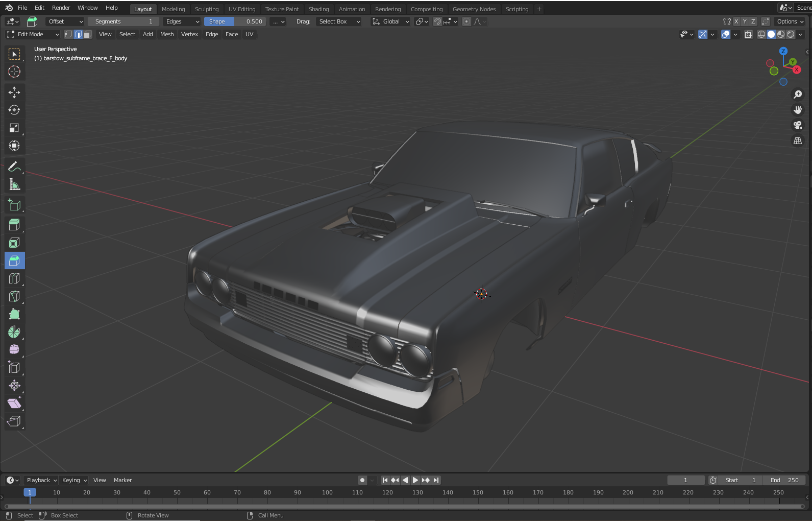Pick the Shear tool
This screenshot has width=812, height=521.
click(x=14, y=404)
